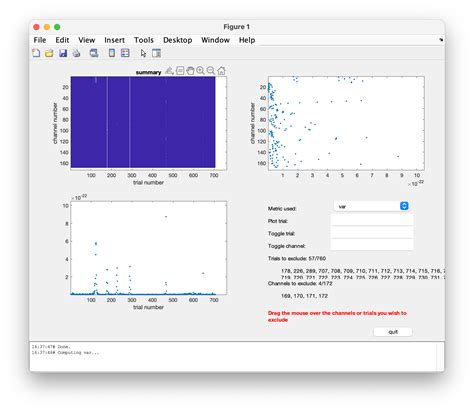Click the data brush axes icon
This screenshot has width=474, height=411.
(x=169, y=70)
